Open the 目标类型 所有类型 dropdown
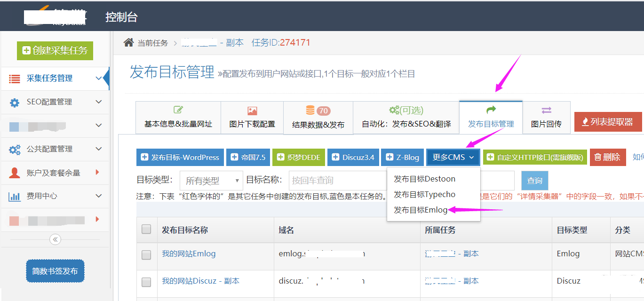 (x=211, y=181)
